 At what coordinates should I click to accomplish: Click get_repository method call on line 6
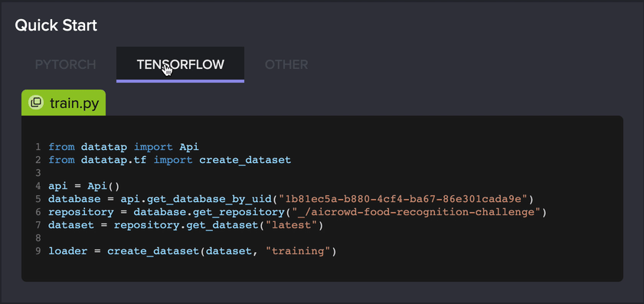click(229, 212)
